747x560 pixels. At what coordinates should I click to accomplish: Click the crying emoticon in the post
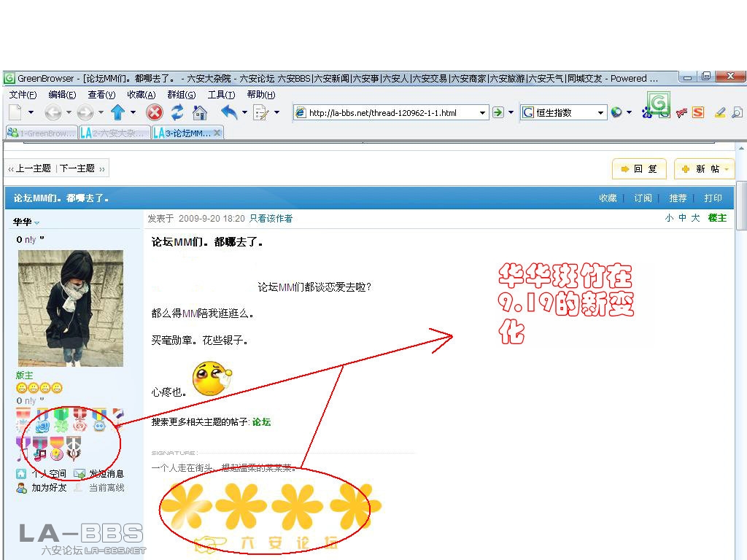click(212, 379)
